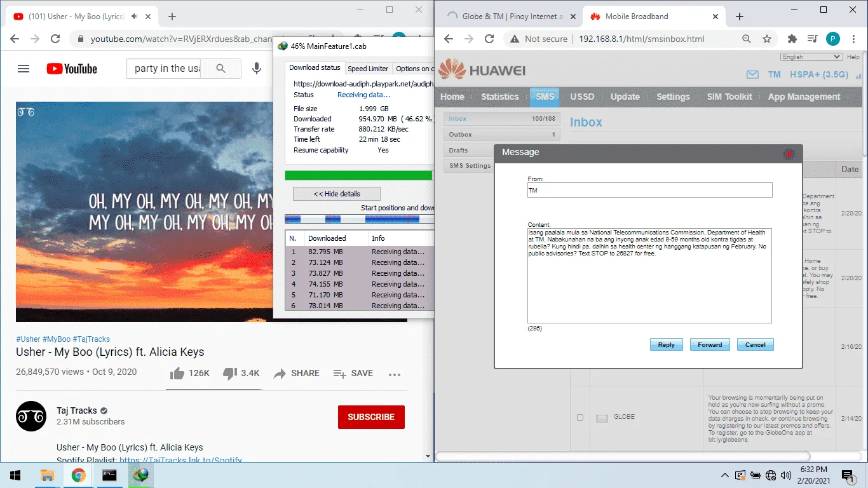Viewport: 868px width, 488px height.
Task: Switch to Chrome from the taskbar
Action: [x=78, y=475]
